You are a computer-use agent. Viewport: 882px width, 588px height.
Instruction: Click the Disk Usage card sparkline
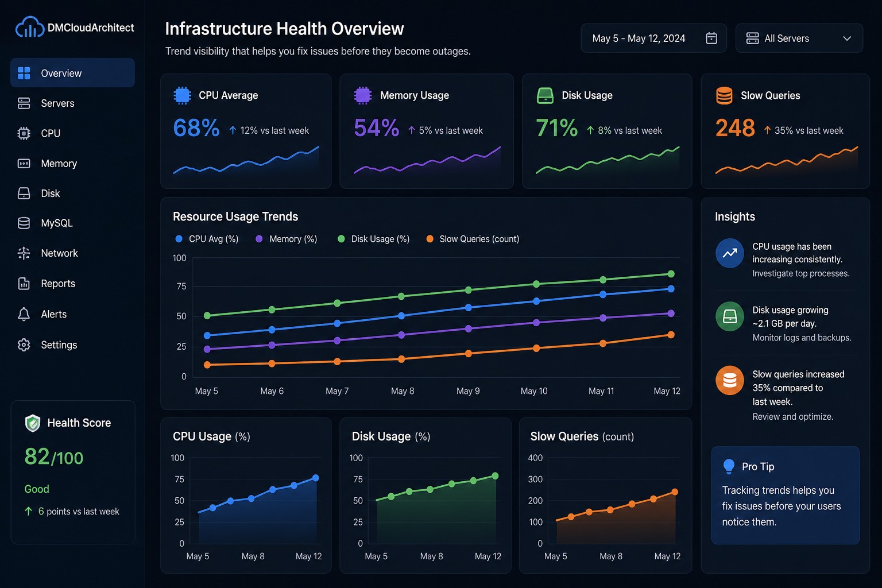pos(608,160)
